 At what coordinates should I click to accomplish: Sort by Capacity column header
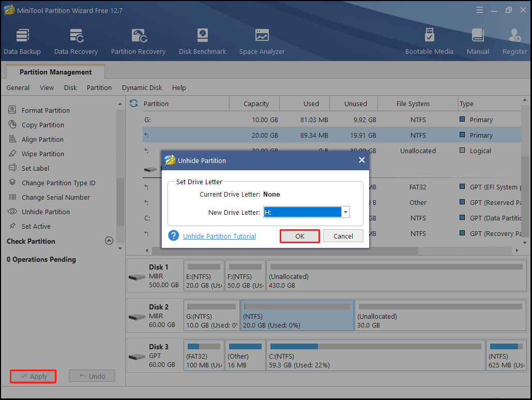(x=254, y=103)
